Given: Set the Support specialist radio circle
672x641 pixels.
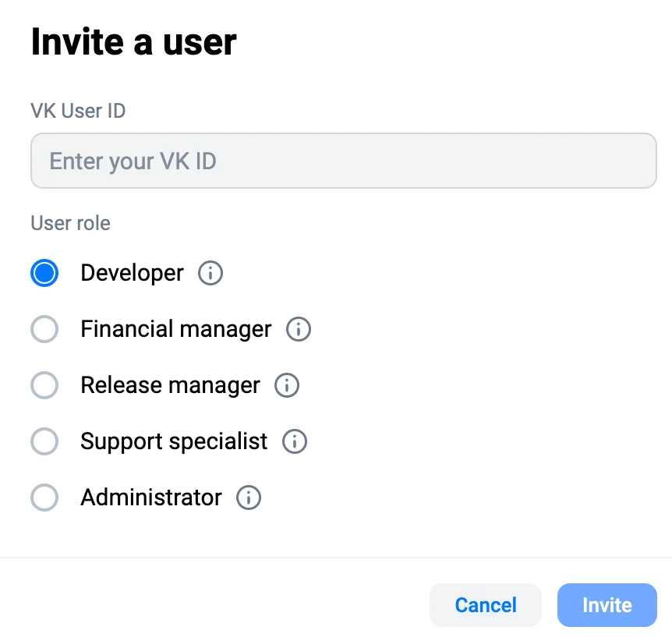Looking at the screenshot, I should (x=44, y=441).
